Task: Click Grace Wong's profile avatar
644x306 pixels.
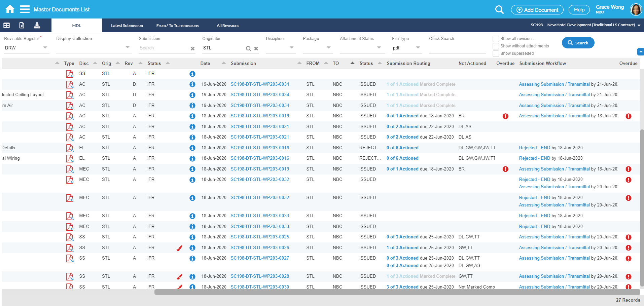Action: (636, 10)
